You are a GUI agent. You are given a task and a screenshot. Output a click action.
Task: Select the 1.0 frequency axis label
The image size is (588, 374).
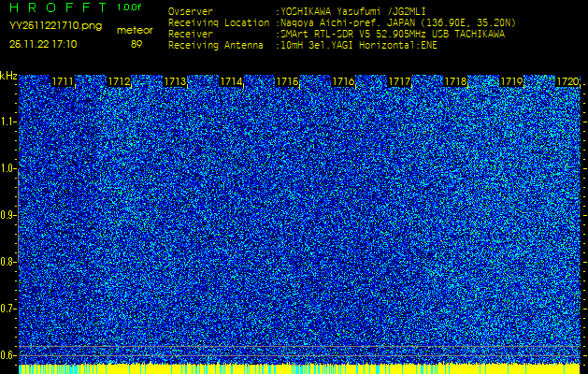pyautogui.click(x=8, y=169)
